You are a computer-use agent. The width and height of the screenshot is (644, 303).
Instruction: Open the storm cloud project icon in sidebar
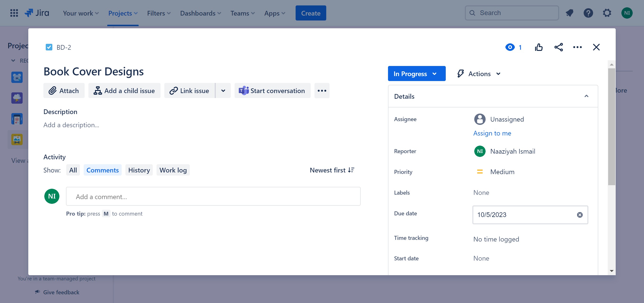pyautogui.click(x=17, y=98)
